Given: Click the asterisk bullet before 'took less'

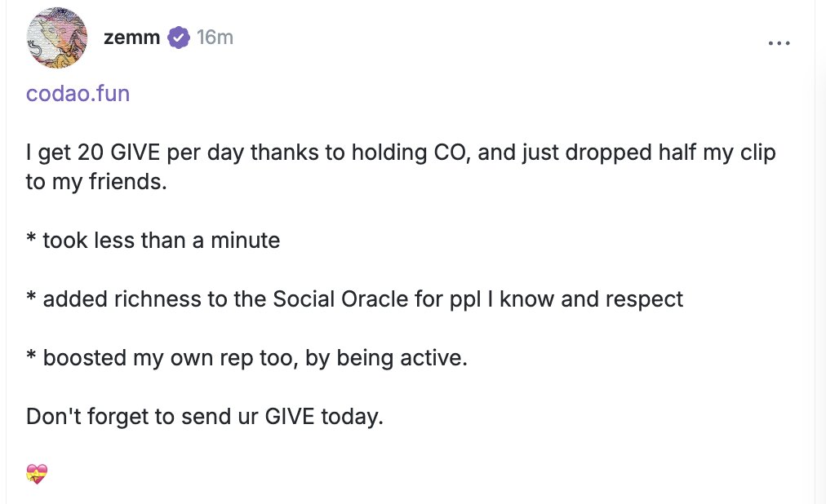Looking at the screenshot, I should 31,238.
